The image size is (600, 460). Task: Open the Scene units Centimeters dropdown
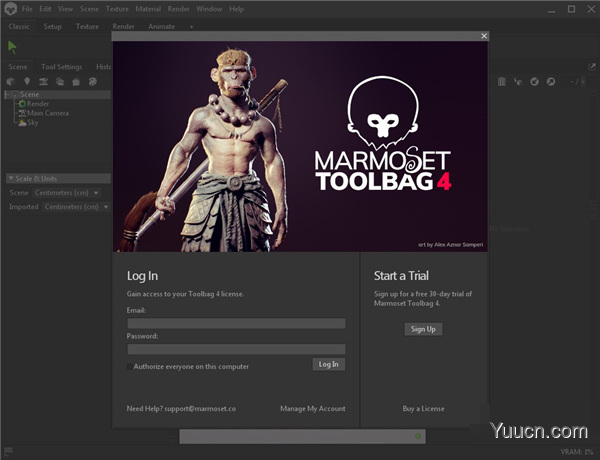66,192
